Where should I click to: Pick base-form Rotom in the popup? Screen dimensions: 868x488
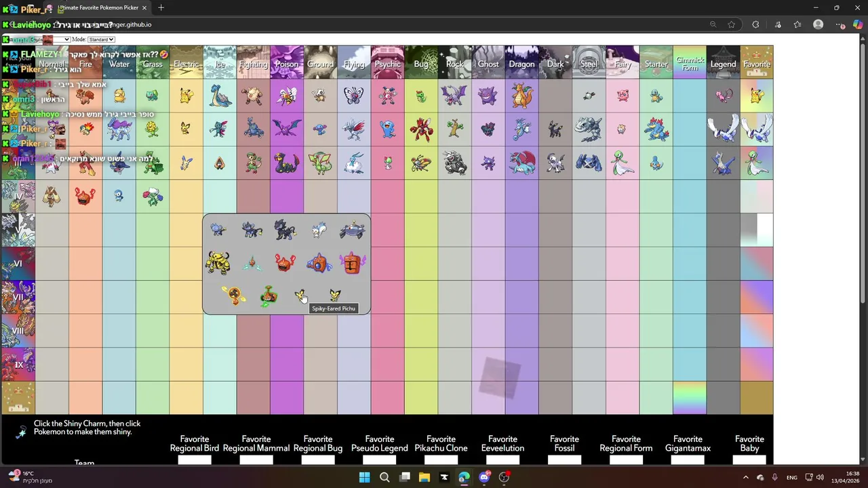pos(252,263)
